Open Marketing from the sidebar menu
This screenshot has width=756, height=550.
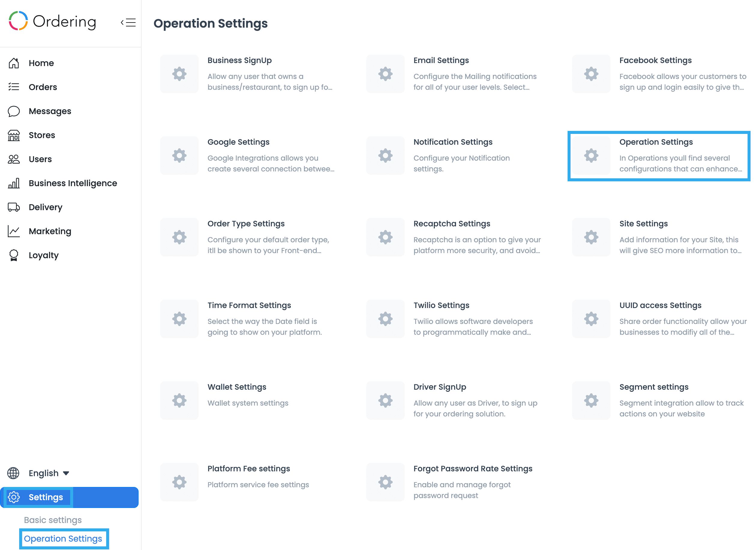click(x=50, y=231)
